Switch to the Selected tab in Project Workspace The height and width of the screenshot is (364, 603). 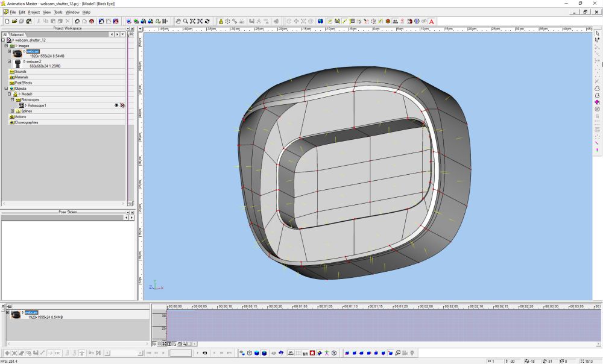[18, 35]
